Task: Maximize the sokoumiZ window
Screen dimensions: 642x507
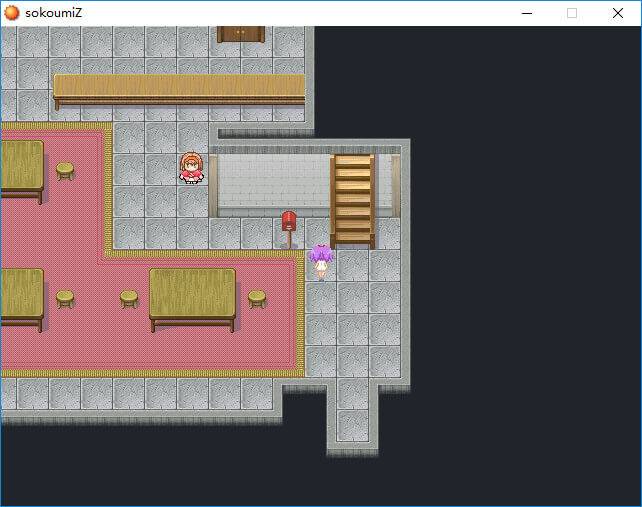Action: 572,13
